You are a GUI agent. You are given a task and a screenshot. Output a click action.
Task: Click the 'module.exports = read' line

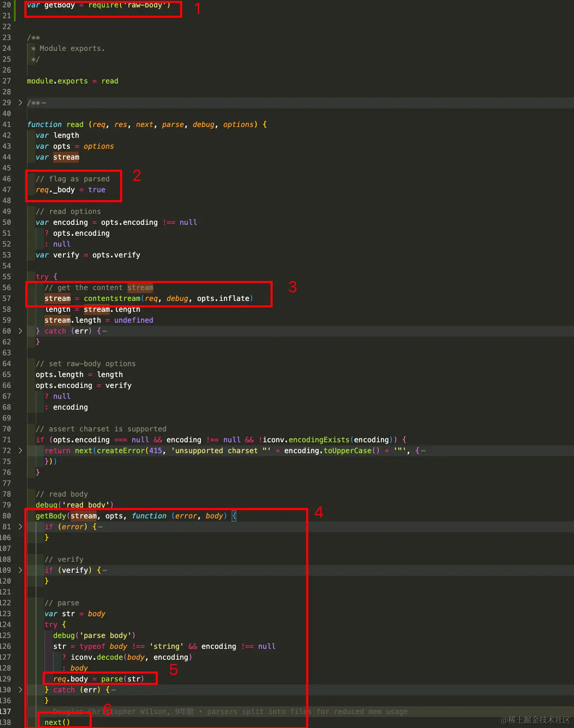coord(73,81)
